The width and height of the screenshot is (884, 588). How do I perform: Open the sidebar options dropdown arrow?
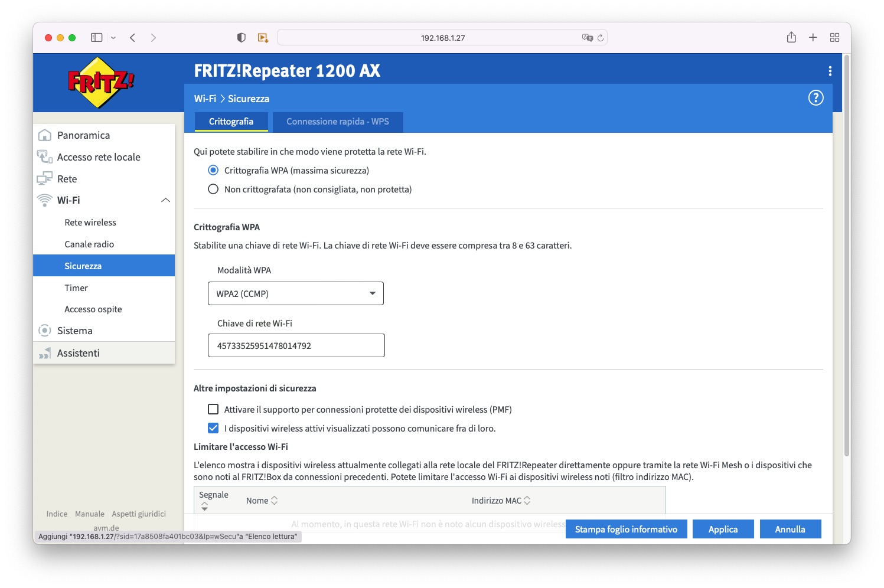113,38
